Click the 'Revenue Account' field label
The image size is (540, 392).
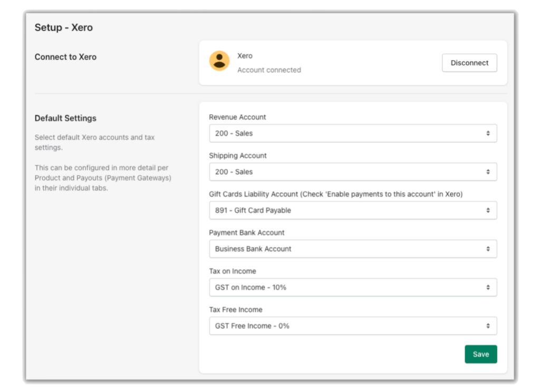(237, 117)
